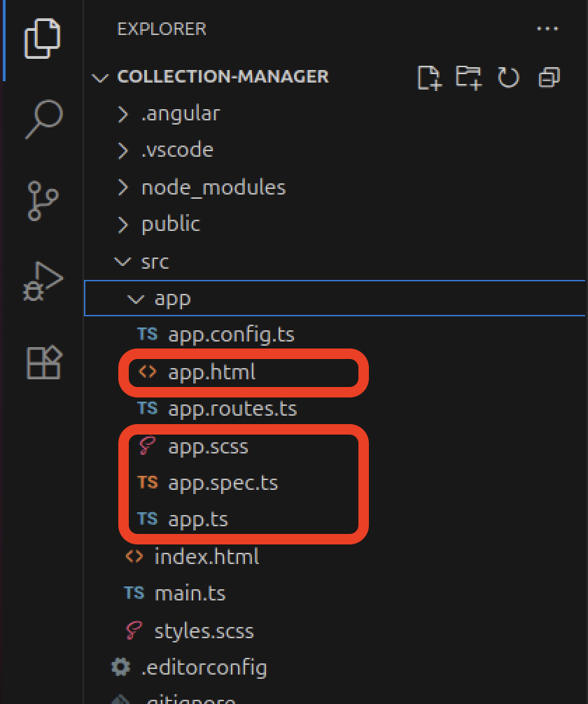Image resolution: width=588 pixels, height=704 pixels.
Task: Open the Run and Debug view
Action: click(43, 281)
